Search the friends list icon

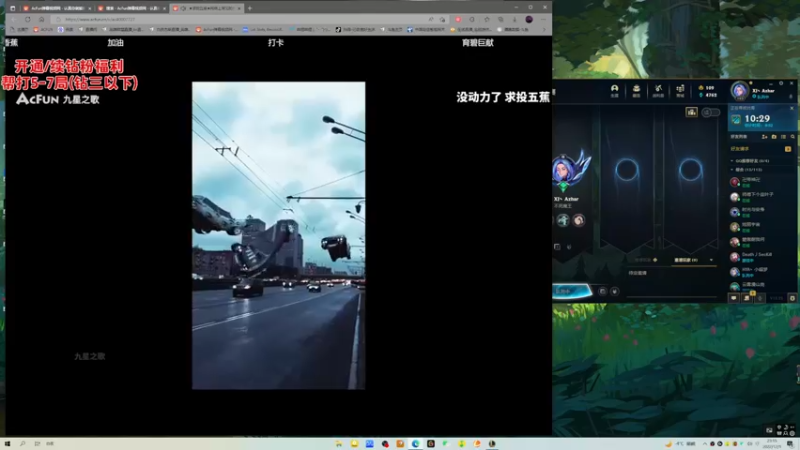point(792,137)
